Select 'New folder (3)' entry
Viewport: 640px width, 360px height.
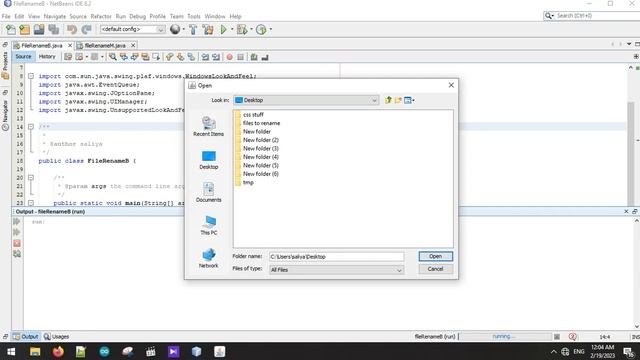point(257,149)
